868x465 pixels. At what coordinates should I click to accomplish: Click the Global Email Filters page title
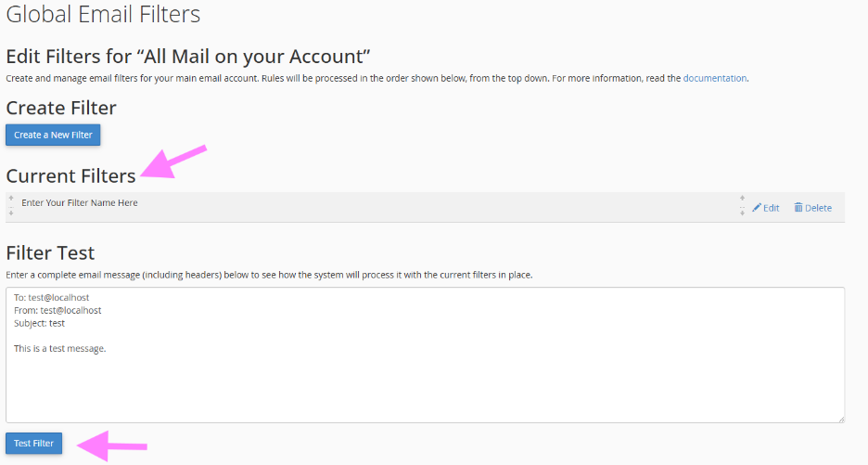103,14
